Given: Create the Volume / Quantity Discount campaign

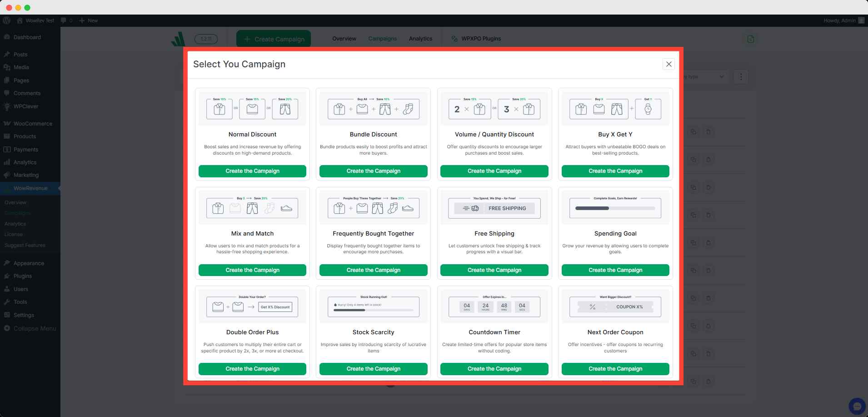Looking at the screenshot, I should [x=494, y=171].
